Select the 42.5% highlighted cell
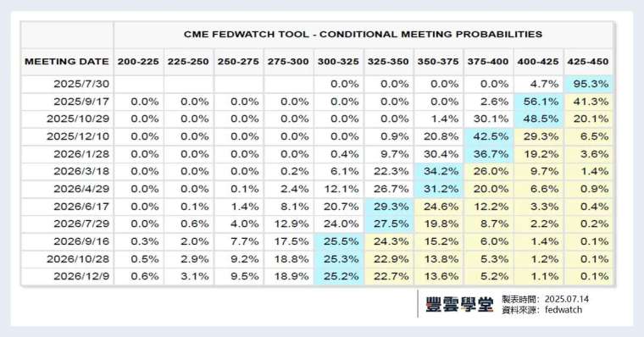The width and height of the screenshot is (644, 337). [x=488, y=136]
